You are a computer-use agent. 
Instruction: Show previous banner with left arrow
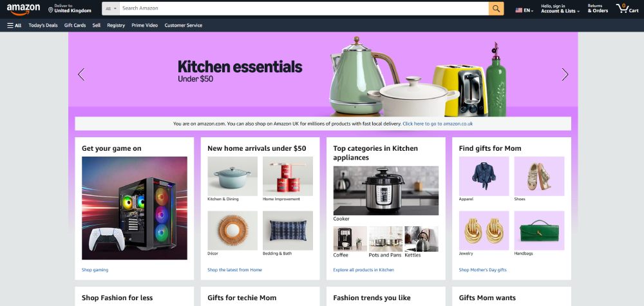[x=81, y=74]
